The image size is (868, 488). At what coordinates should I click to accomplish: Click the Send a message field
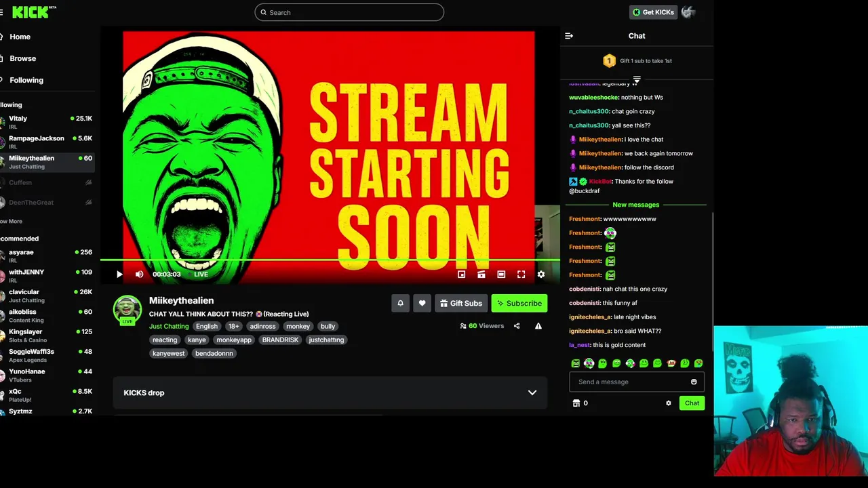click(637, 382)
